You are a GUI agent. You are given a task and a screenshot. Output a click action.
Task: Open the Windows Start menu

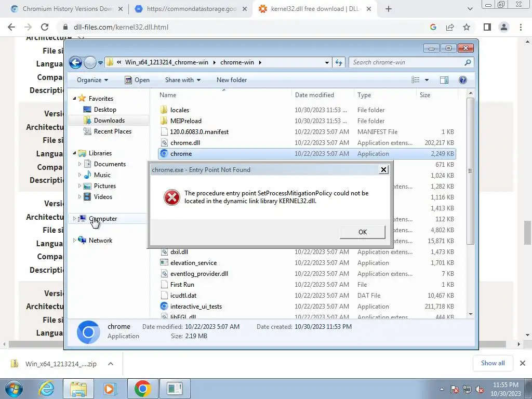coord(14,389)
